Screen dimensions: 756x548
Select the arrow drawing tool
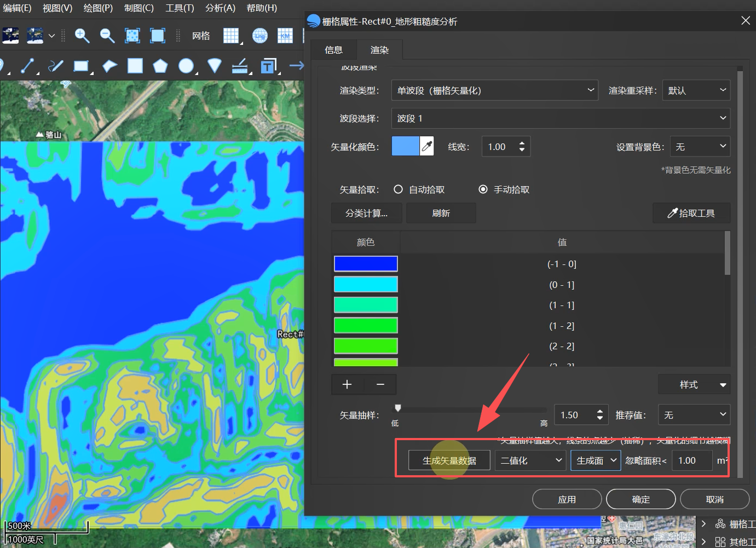click(297, 66)
